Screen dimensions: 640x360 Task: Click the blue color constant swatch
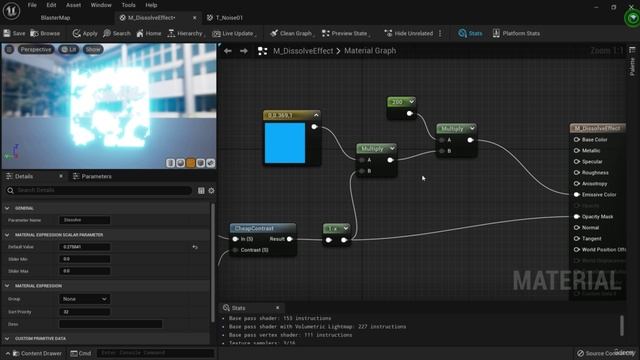pyautogui.click(x=285, y=143)
